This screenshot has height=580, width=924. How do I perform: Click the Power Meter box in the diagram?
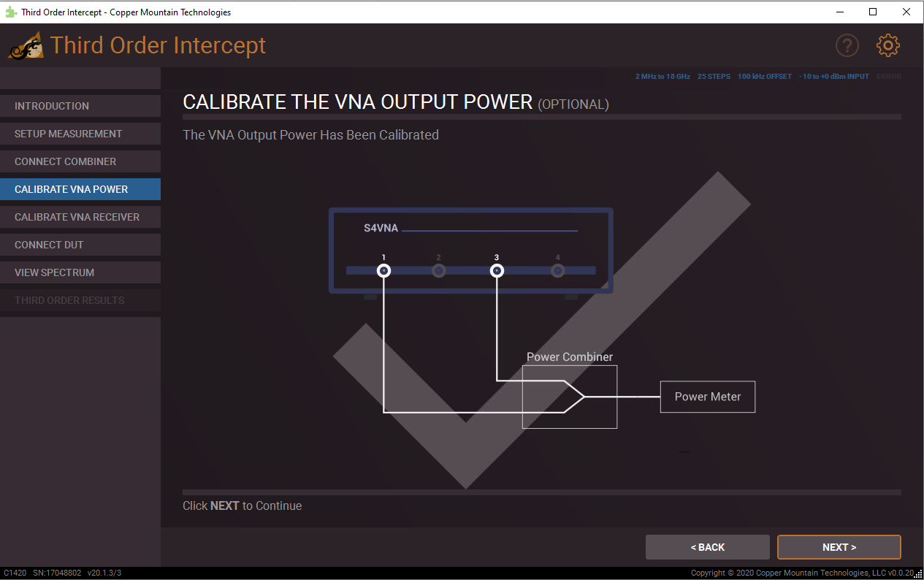tap(707, 397)
